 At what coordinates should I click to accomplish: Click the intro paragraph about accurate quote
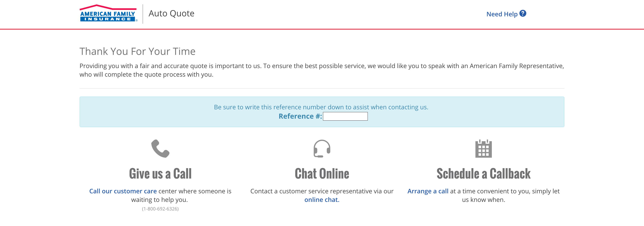tap(322, 70)
